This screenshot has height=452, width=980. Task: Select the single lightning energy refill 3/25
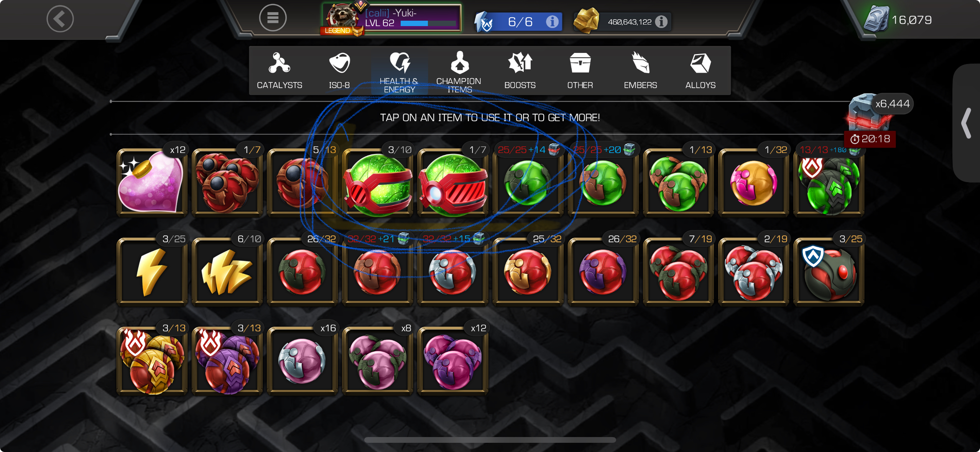(152, 271)
